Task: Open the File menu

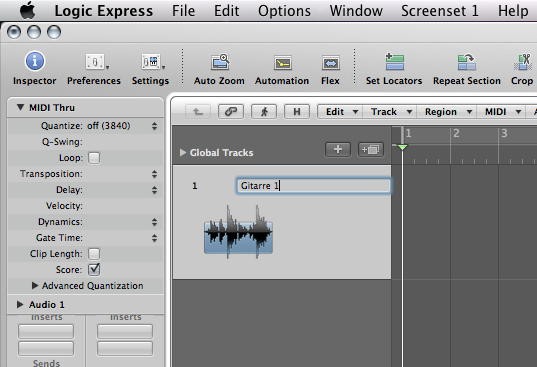Action: point(183,11)
